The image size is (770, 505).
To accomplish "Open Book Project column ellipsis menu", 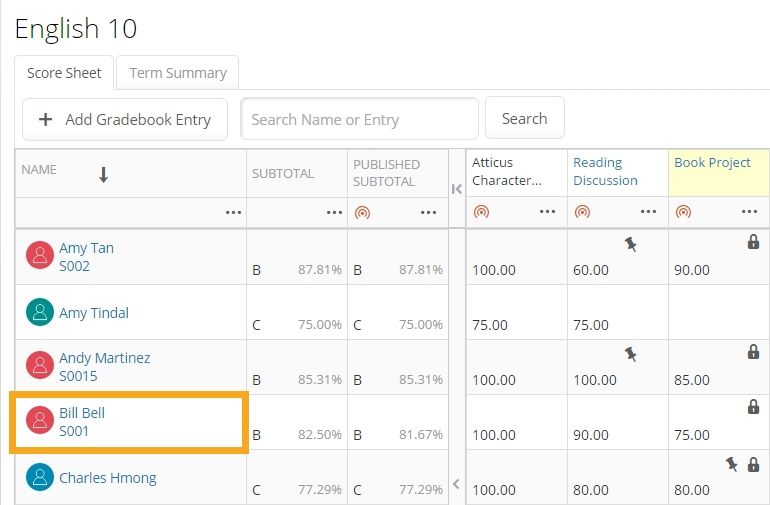I will click(749, 212).
